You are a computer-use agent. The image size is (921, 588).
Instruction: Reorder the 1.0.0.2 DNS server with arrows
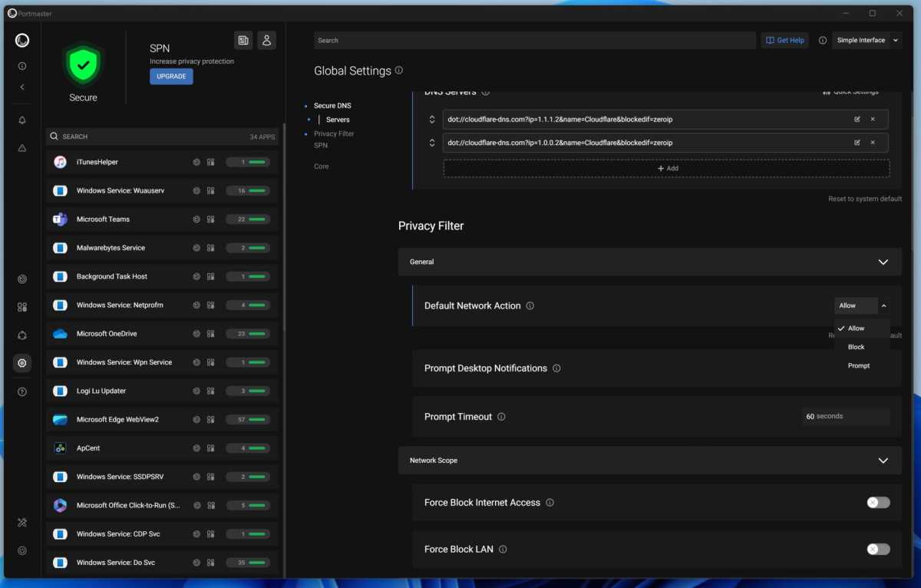[432, 143]
